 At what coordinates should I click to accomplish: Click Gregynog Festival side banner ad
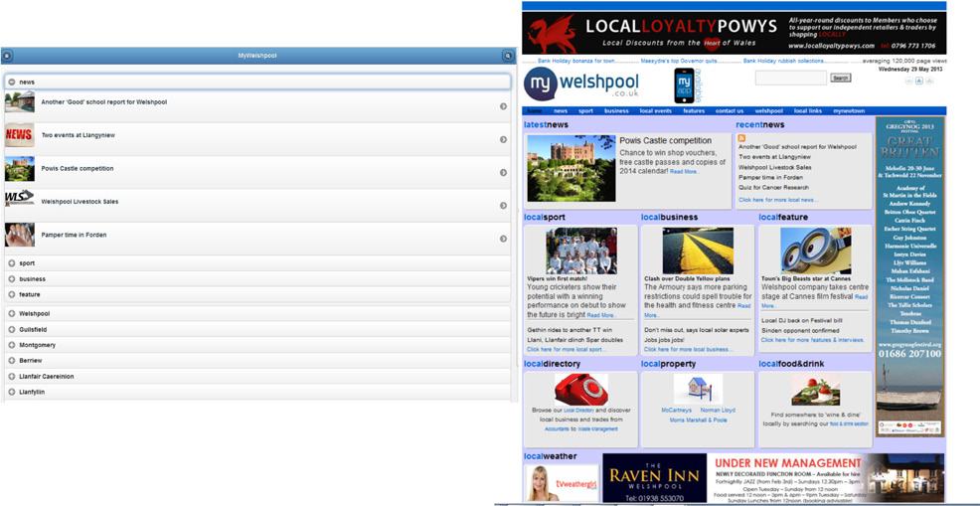(x=909, y=275)
